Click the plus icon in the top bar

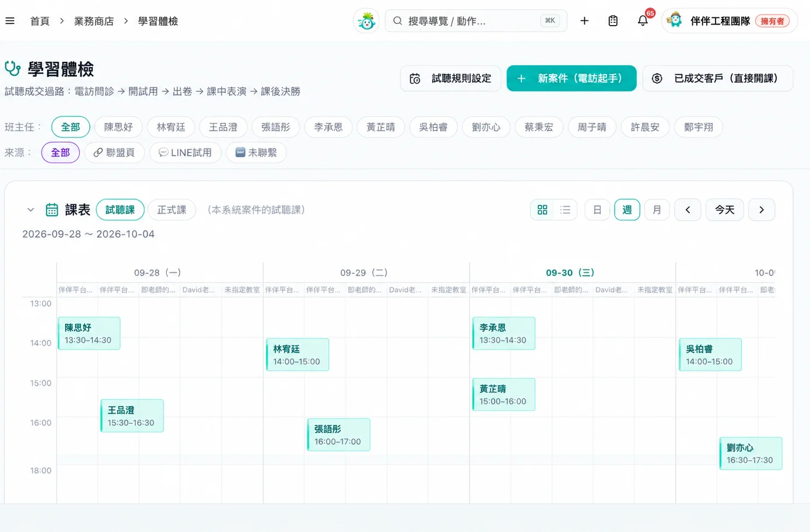click(x=584, y=21)
